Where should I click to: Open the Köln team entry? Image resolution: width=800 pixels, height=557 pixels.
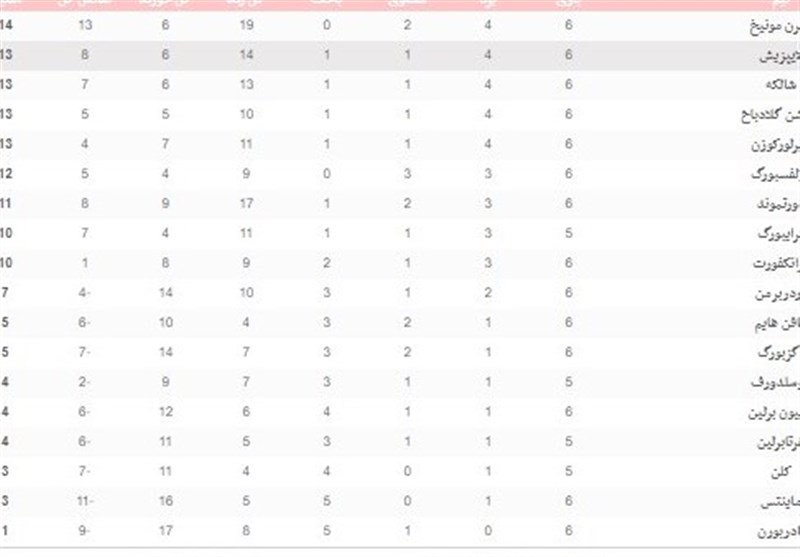coord(781,472)
